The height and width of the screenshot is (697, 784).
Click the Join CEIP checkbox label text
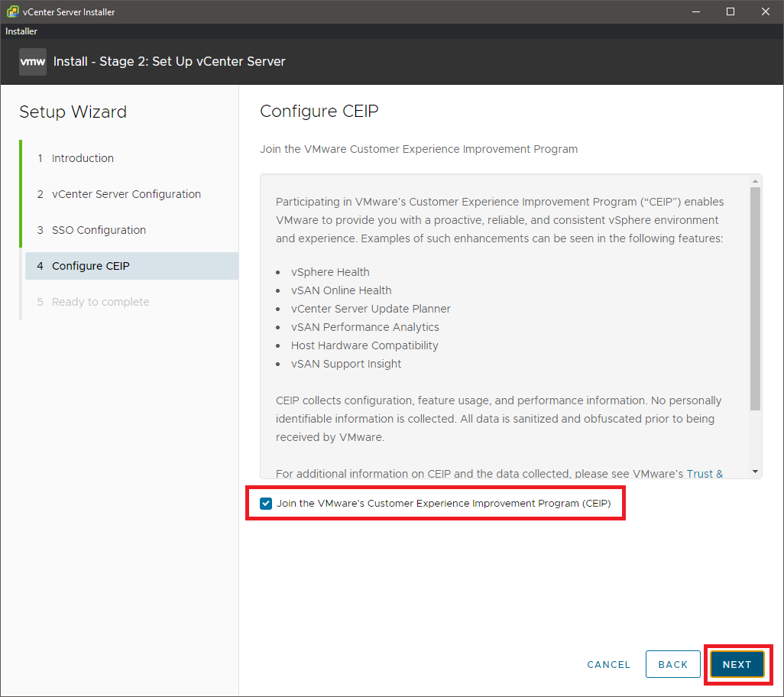tap(443, 504)
